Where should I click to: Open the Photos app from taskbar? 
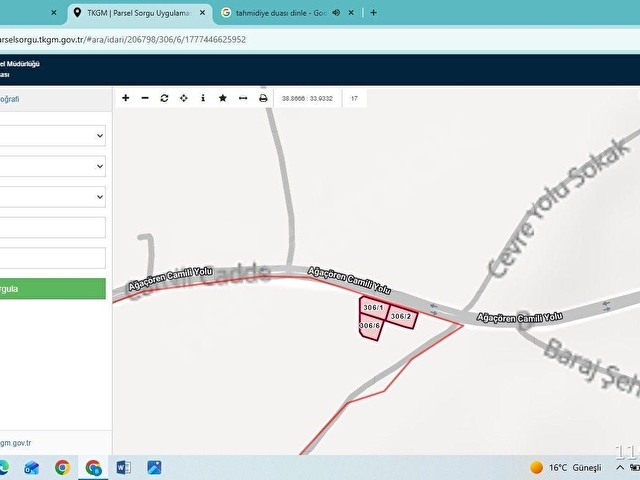pos(154,467)
